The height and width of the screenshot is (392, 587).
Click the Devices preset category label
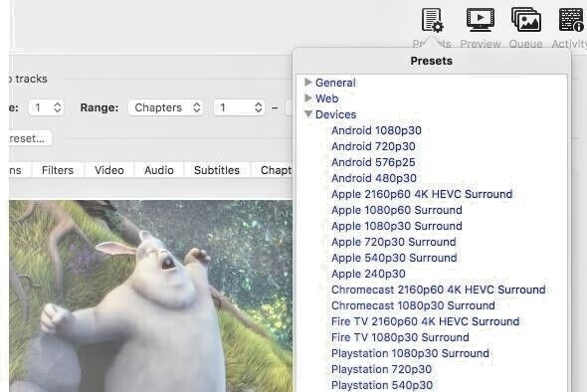[x=336, y=114]
